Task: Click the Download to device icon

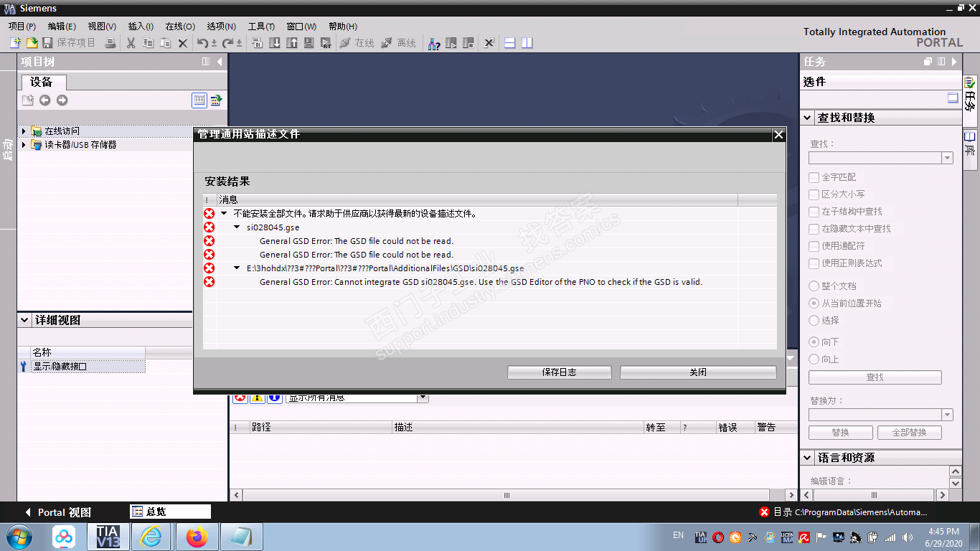Action: 275,43
